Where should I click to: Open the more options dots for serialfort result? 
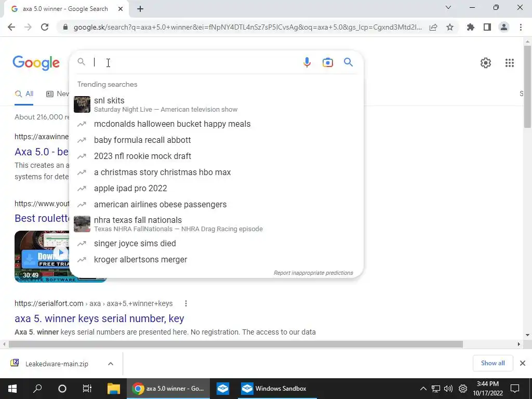pyautogui.click(x=185, y=303)
